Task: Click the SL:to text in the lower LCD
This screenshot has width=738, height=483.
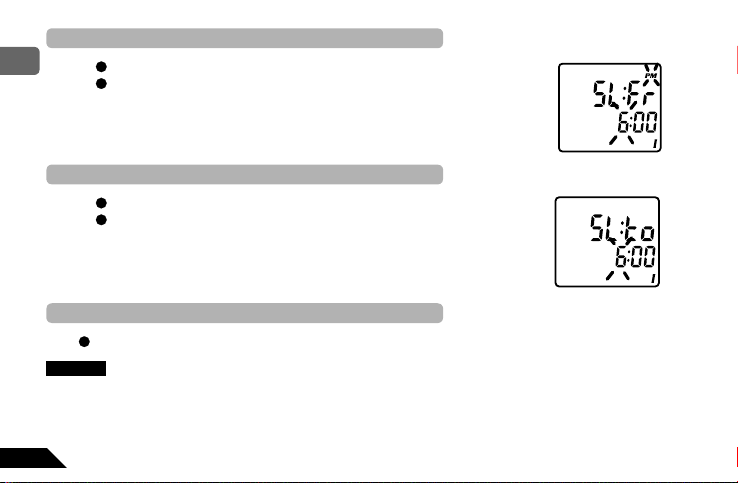Action: click(x=622, y=228)
